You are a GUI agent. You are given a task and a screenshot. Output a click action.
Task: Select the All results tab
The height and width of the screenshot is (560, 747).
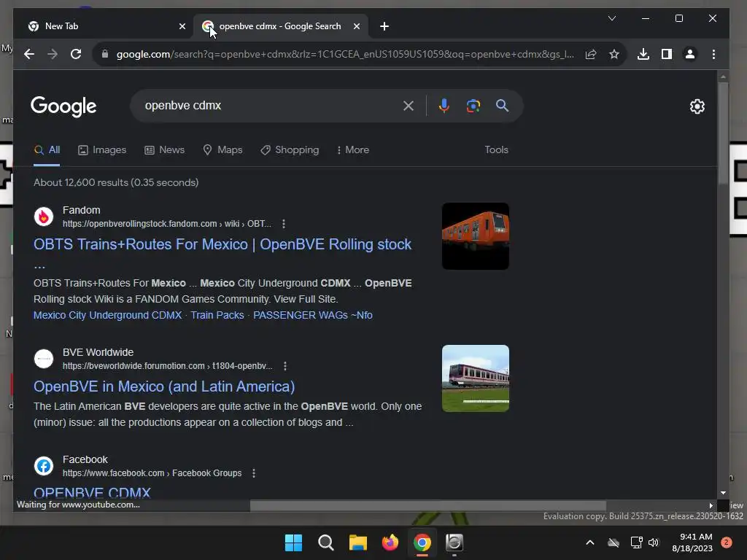(47, 150)
